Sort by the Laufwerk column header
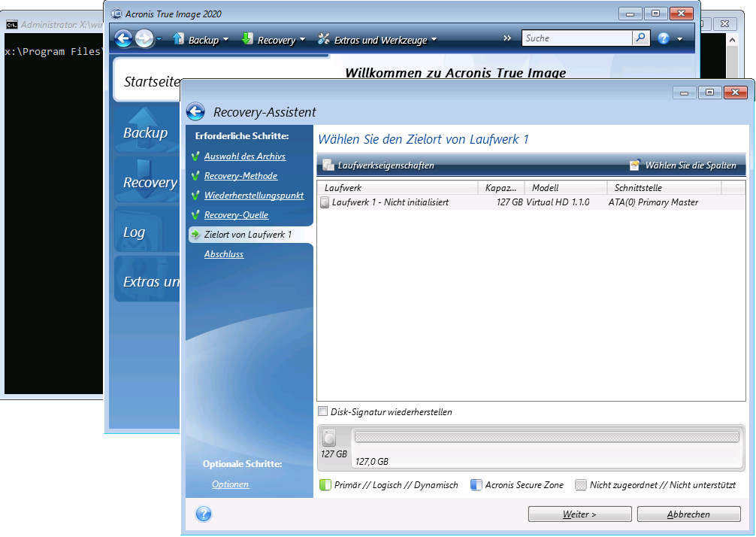Screen dimensions: 756x537 (398, 188)
